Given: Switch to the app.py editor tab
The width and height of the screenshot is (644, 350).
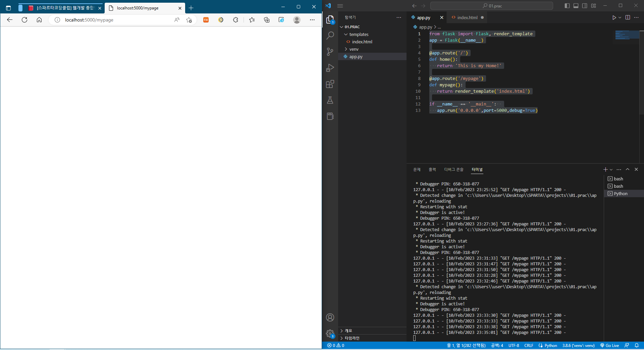Looking at the screenshot, I should point(423,17).
